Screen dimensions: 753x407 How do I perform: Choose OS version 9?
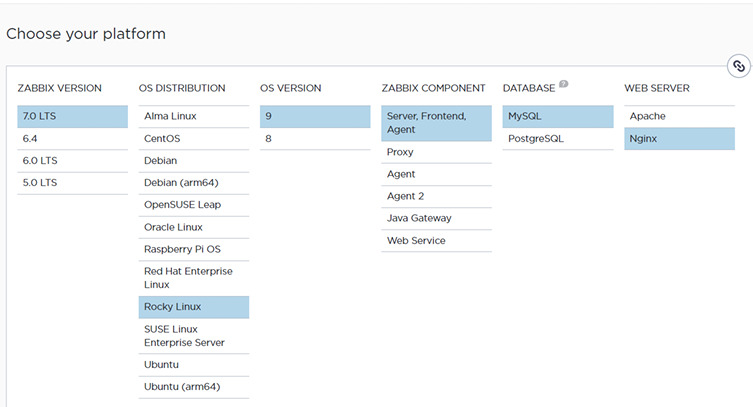(315, 117)
